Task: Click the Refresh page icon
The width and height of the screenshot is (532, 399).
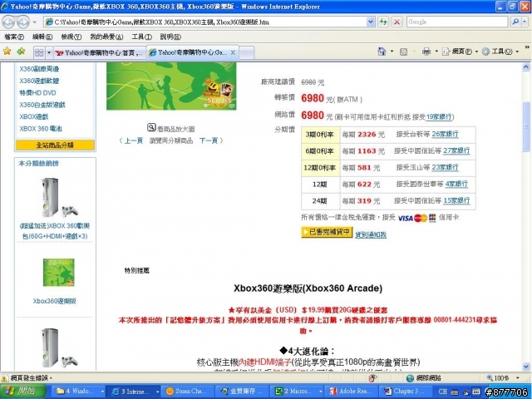Action: pyautogui.click(x=383, y=22)
